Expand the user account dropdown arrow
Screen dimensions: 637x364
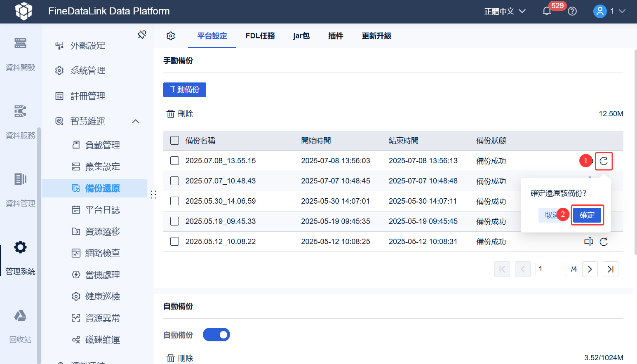(x=622, y=11)
